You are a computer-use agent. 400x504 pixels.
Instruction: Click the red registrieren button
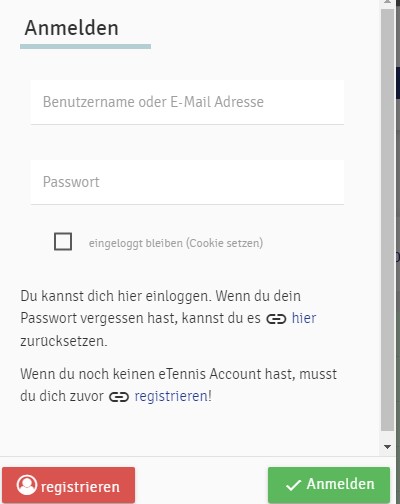[x=68, y=485]
